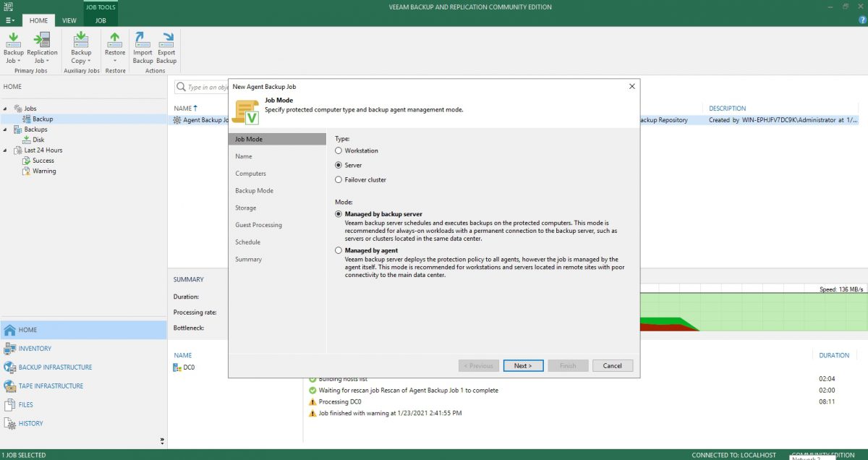
Task: Open the Backup Job tool
Action: pyautogui.click(x=13, y=49)
